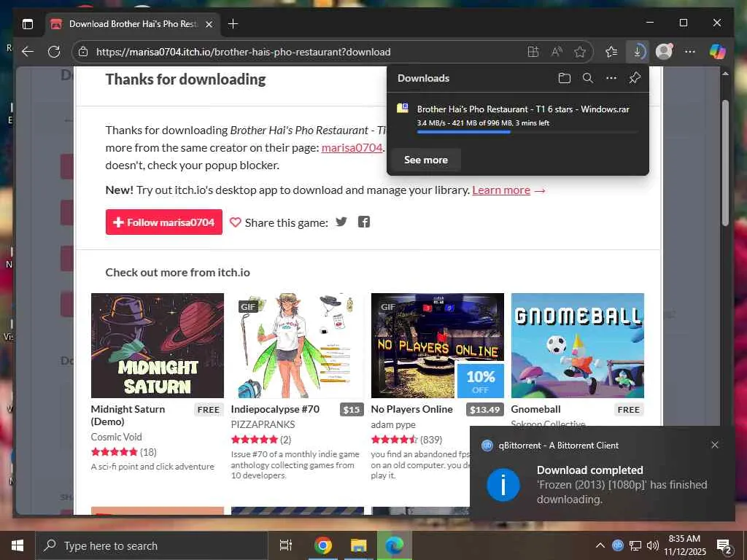Select the Download Brother Hai's Pho tab

pyautogui.click(x=133, y=24)
